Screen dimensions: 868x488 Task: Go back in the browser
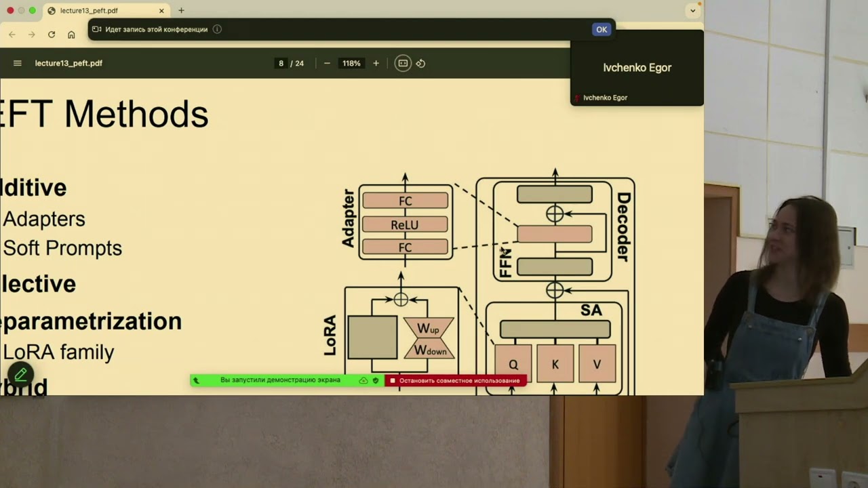[x=12, y=34]
